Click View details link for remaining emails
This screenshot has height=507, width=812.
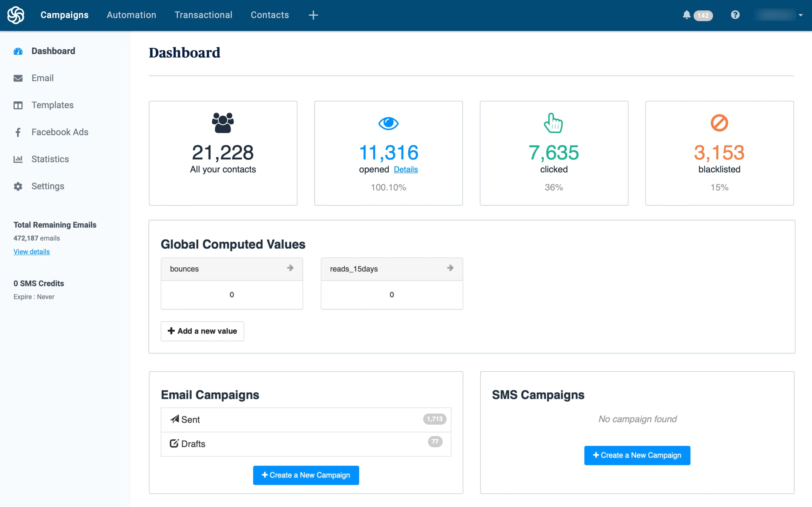[32, 252]
